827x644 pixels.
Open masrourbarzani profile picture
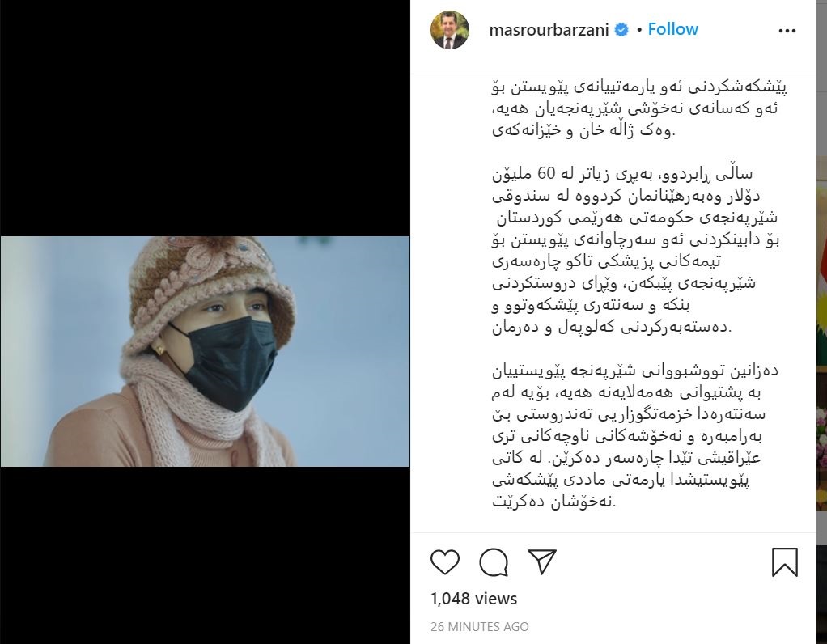pyautogui.click(x=450, y=30)
